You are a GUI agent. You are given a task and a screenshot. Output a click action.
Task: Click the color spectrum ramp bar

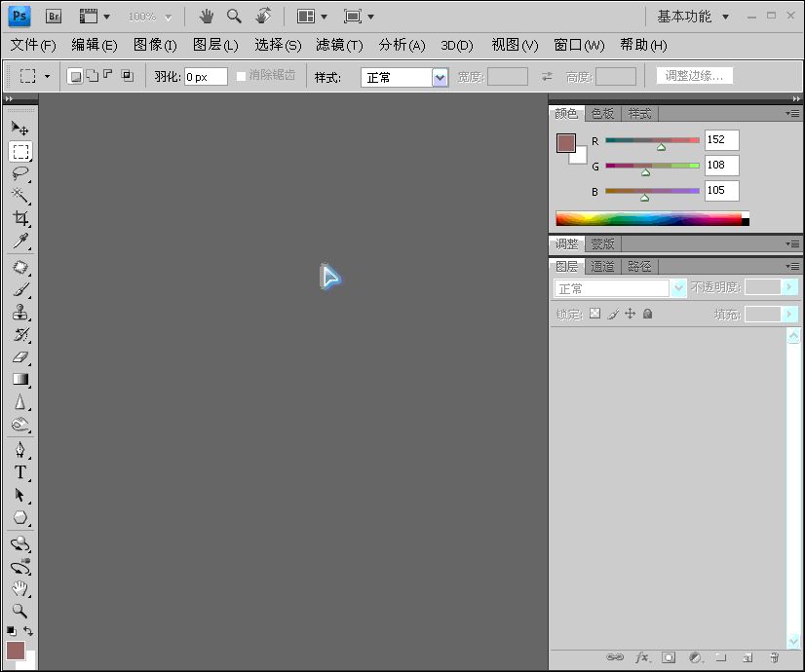coord(648,219)
